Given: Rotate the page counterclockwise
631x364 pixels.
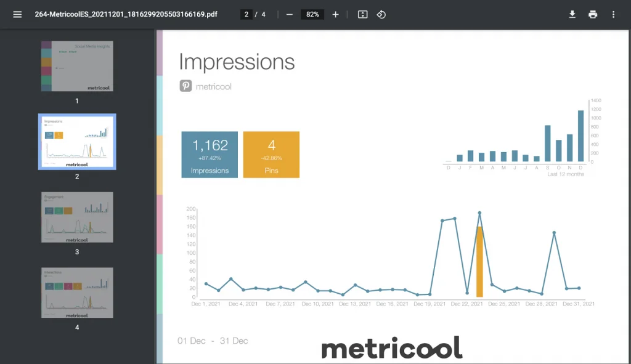Looking at the screenshot, I should pyautogui.click(x=381, y=14).
